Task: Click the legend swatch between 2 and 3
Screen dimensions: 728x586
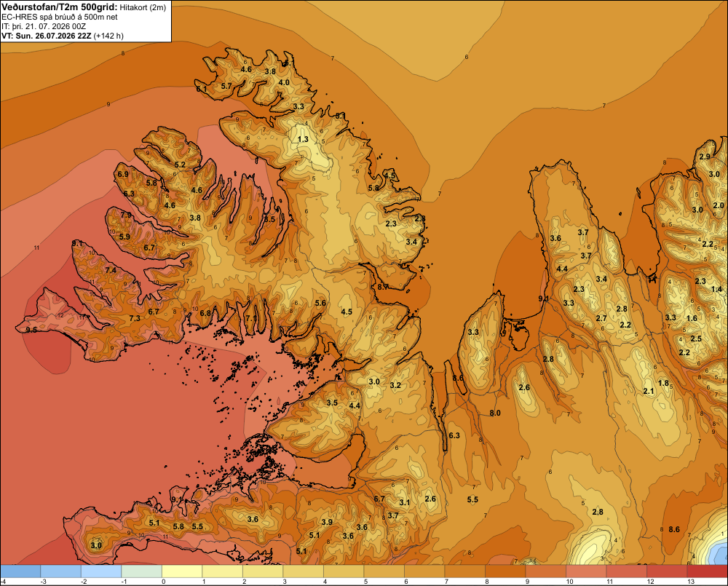Action: click(x=263, y=571)
